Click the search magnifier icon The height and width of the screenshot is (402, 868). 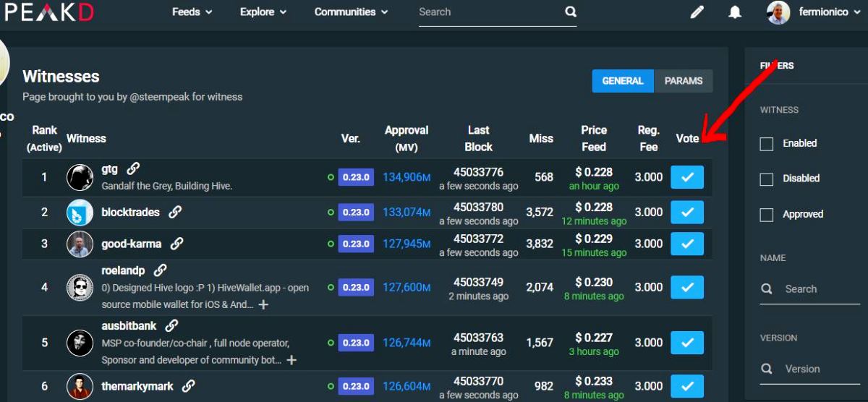point(571,12)
